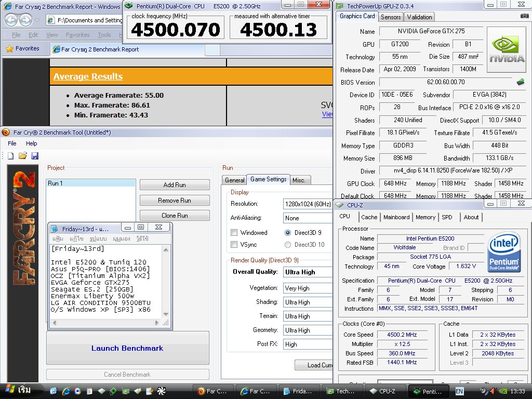
Task: Click the Remove Run button
Action: (175, 201)
